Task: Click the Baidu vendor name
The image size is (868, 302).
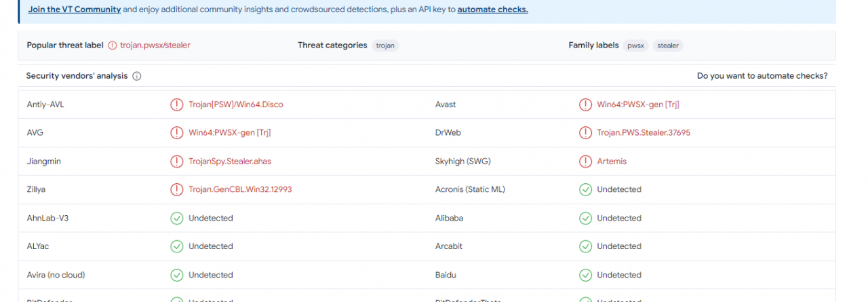Action: 446,275
